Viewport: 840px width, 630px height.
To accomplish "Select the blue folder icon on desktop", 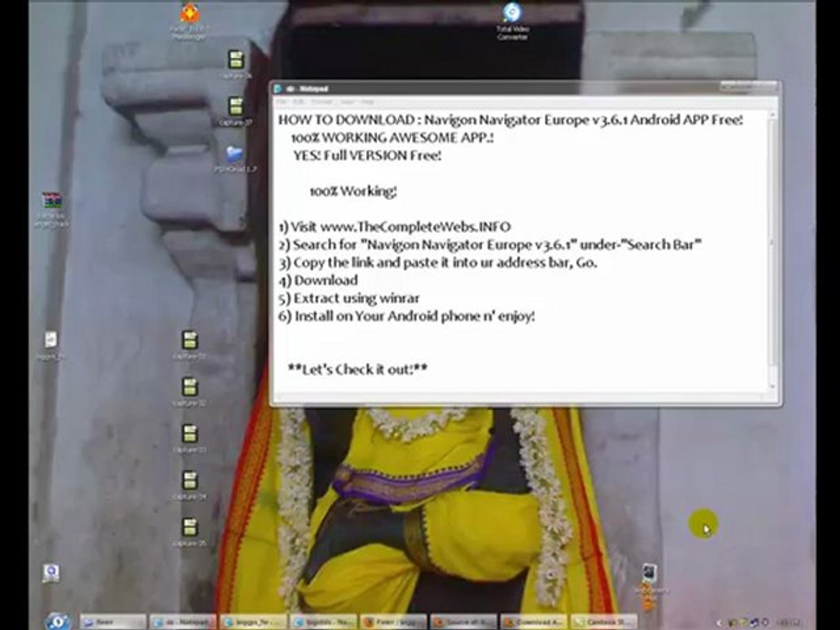I will [x=235, y=158].
